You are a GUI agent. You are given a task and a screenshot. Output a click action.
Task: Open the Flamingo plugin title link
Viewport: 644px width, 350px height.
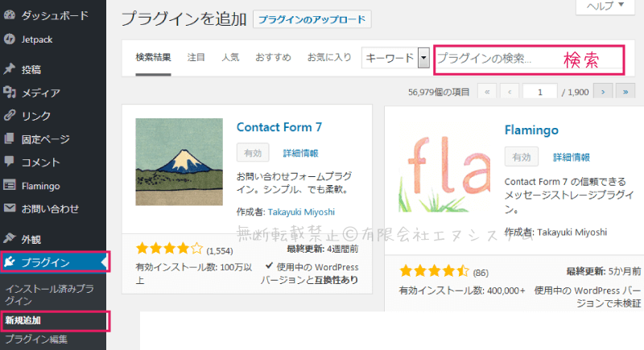click(x=531, y=130)
